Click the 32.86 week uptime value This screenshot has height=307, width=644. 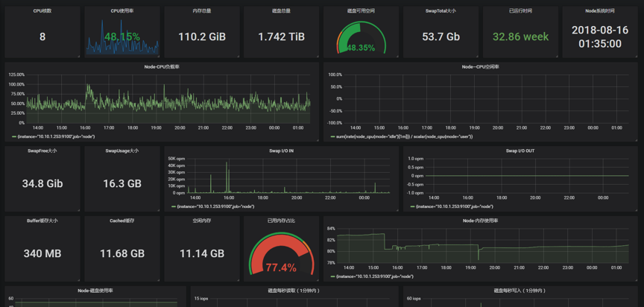[520, 37]
